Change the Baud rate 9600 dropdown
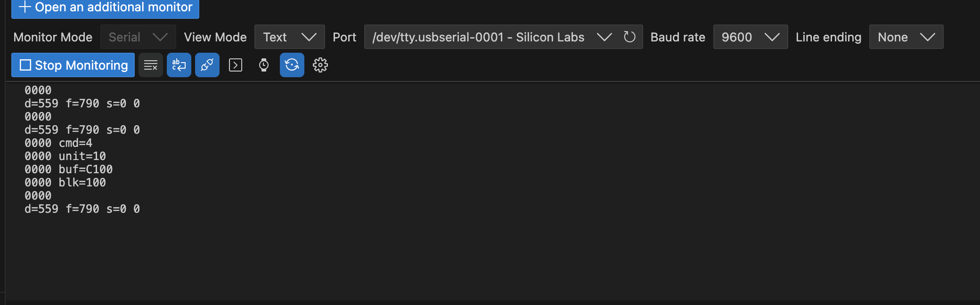Image resolution: width=980 pixels, height=305 pixels. click(x=751, y=37)
